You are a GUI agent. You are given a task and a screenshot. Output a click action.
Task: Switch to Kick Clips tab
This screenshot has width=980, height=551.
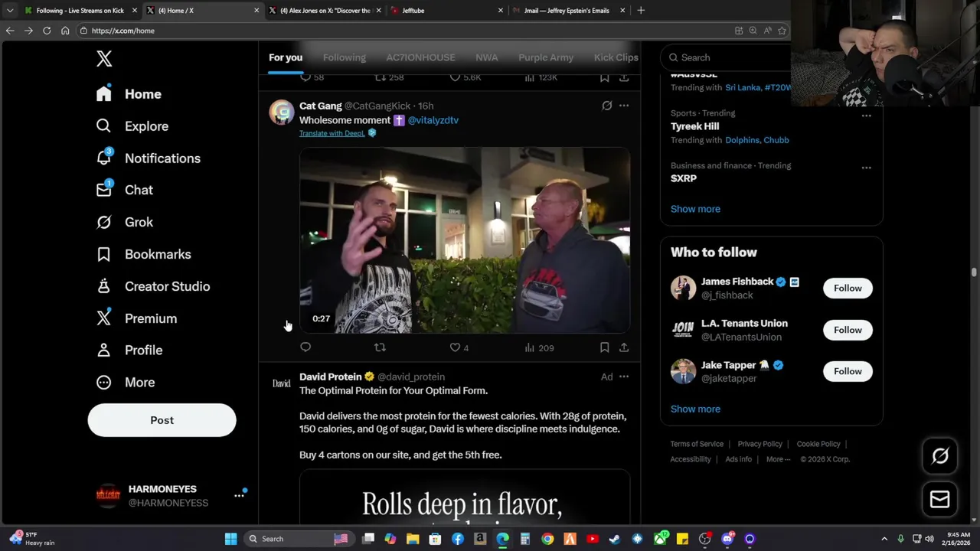616,57
